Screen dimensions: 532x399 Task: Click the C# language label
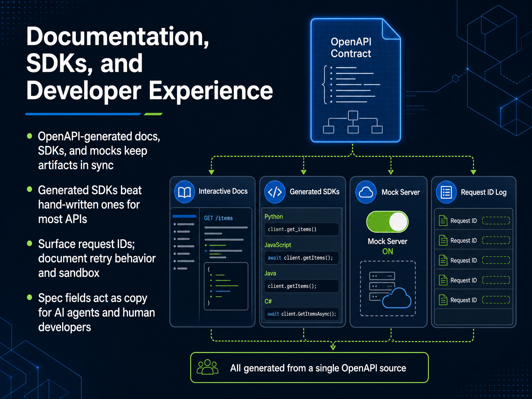click(268, 301)
